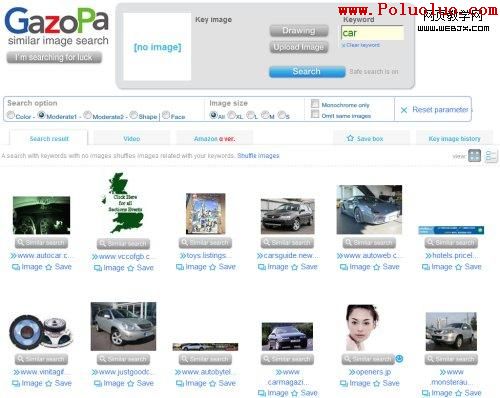
Task: Select the Shape search option
Action: tap(134, 115)
